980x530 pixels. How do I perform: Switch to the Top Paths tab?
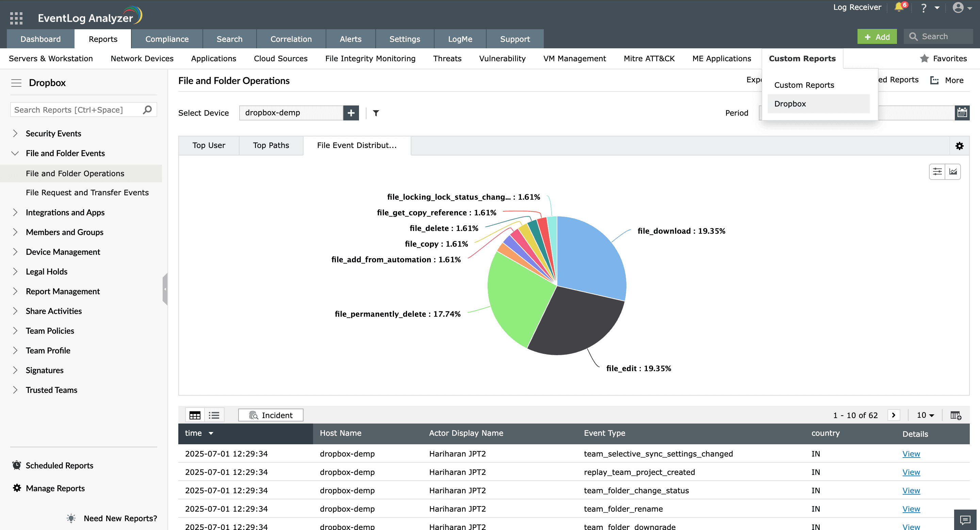click(271, 146)
